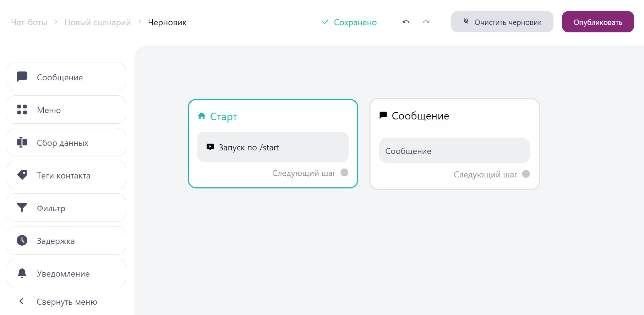
Task: Select the Сбор данных block
Action: [66, 143]
